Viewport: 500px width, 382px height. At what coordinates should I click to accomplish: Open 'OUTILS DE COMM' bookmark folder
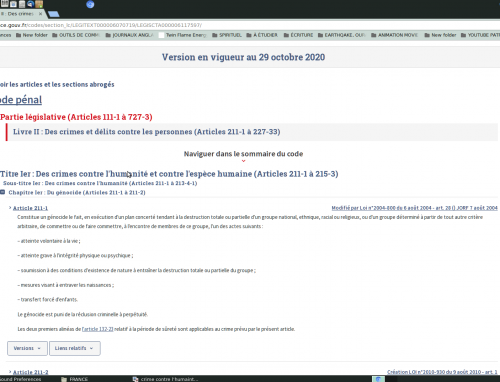76,35
